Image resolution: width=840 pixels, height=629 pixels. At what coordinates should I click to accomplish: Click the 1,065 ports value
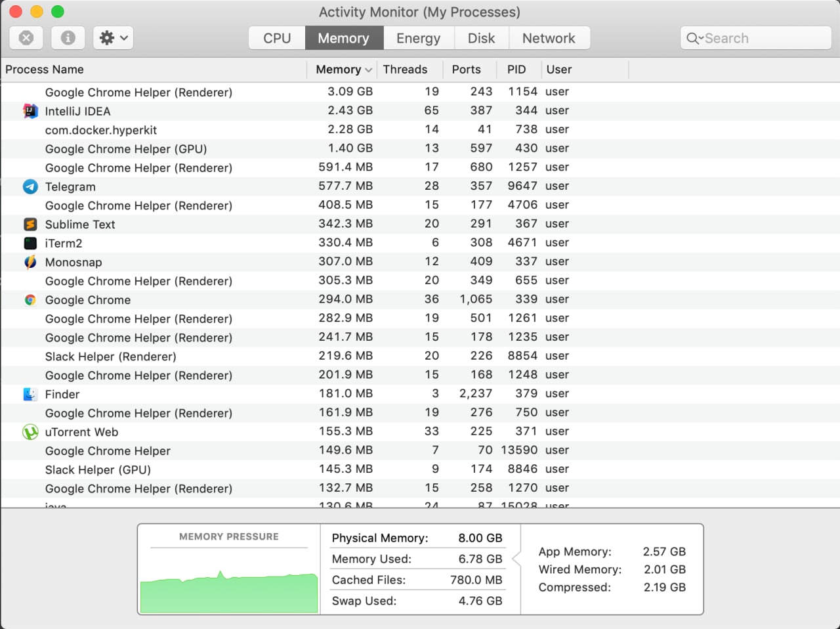[476, 299]
